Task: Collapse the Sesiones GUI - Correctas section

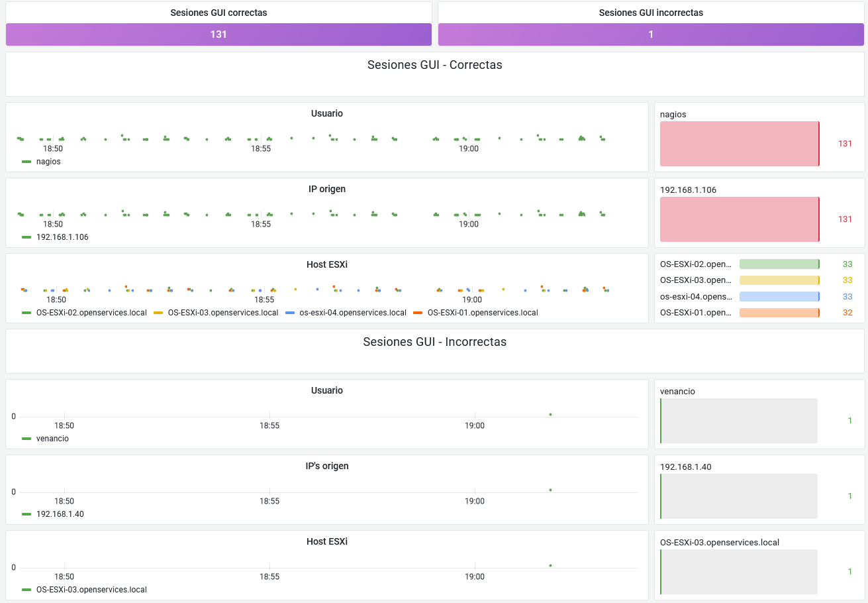Action: [434, 65]
